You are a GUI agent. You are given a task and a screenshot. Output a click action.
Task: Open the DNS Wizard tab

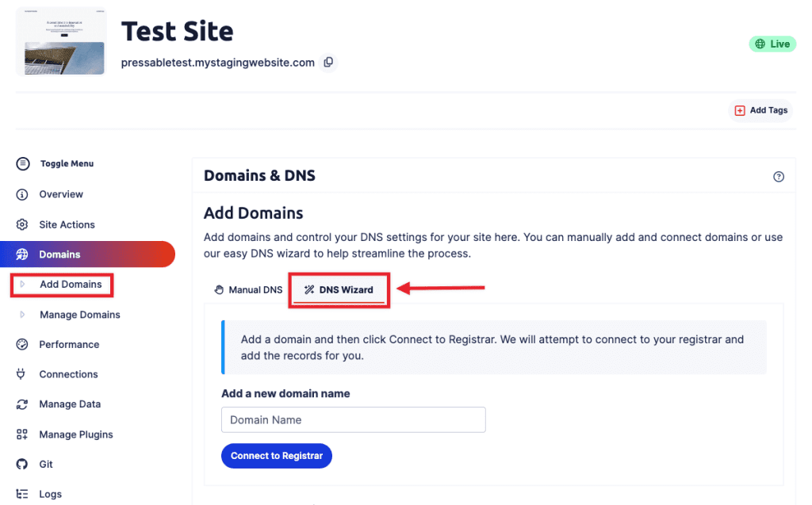[339, 289]
